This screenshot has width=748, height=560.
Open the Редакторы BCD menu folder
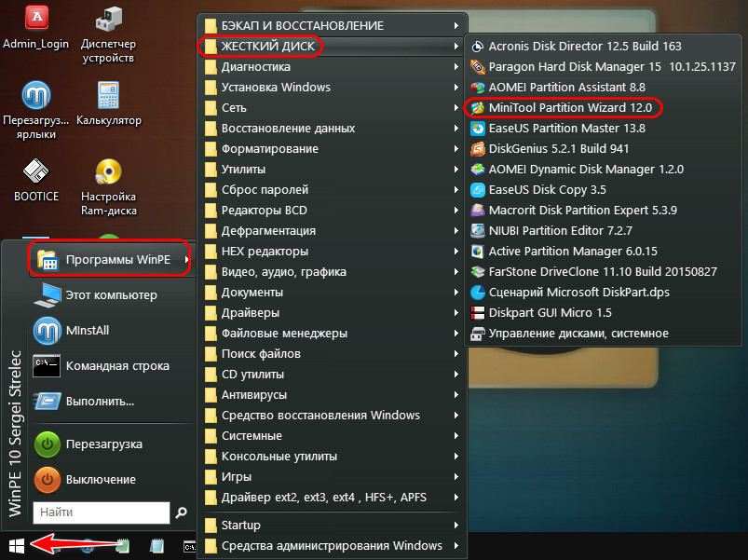332,211
